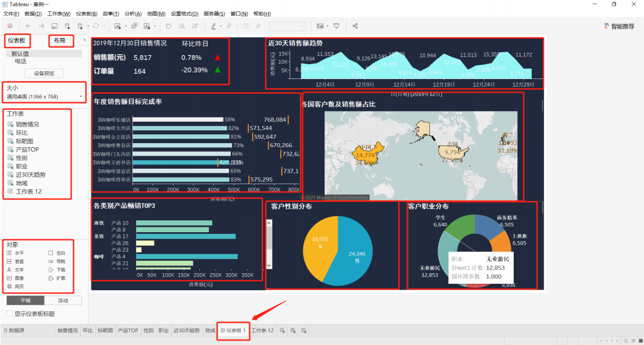Viewport: 644px width, 345px height.
Task: Open the 分析(A) menu
Action: (x=133, y=14)
